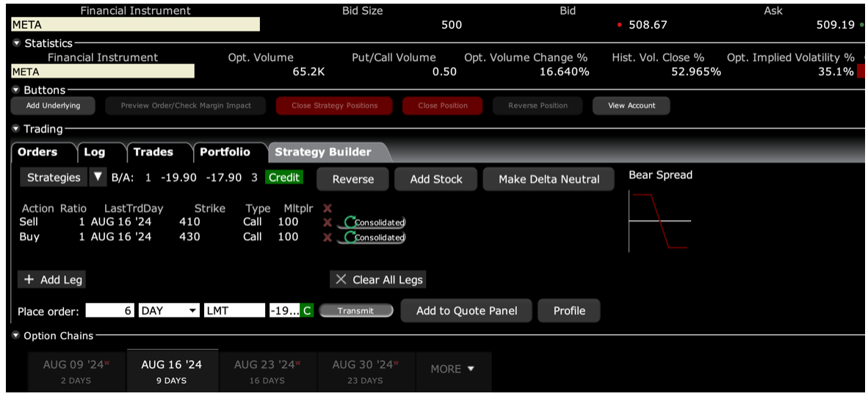Switch to the Orders tab
The height and width of the screenshot is (399, 868).
[37, 152]
